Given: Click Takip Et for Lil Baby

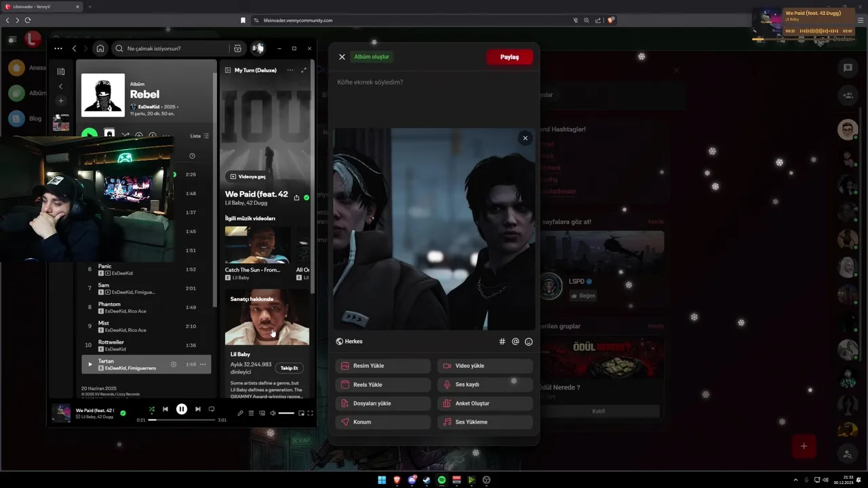Looking at the screenshot, I should point(290,367).
